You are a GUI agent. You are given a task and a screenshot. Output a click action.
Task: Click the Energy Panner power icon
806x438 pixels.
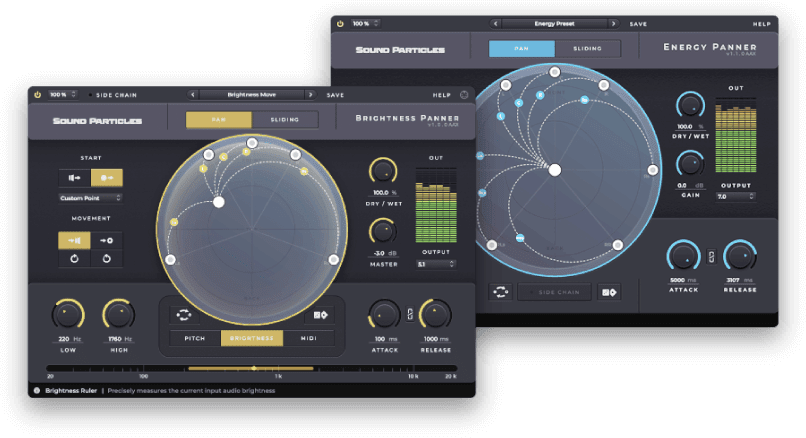click(x=340, y=23)
